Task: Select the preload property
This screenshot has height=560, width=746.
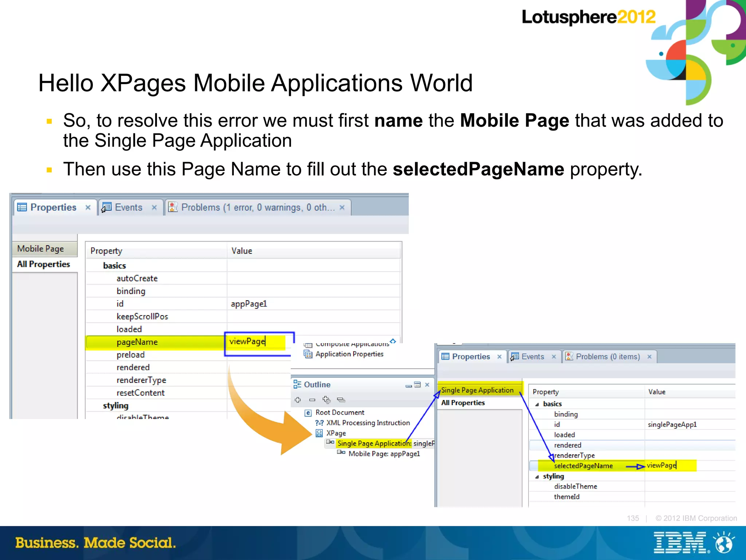Action: point(130,355)
